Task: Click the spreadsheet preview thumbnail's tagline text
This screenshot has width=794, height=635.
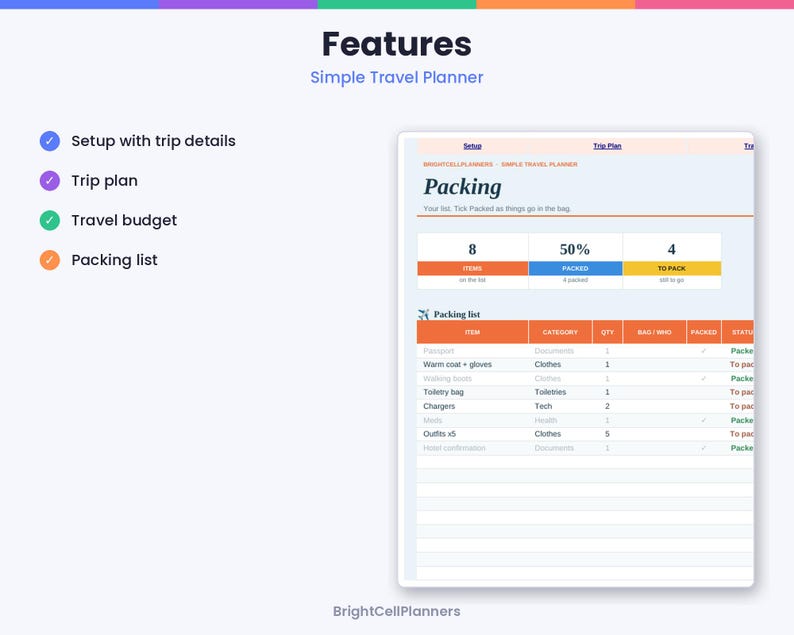Action: tap(497, 209)
